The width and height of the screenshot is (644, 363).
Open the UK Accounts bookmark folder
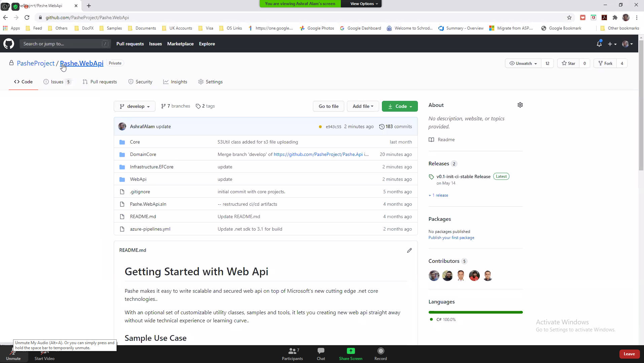(x=177, y=28)
